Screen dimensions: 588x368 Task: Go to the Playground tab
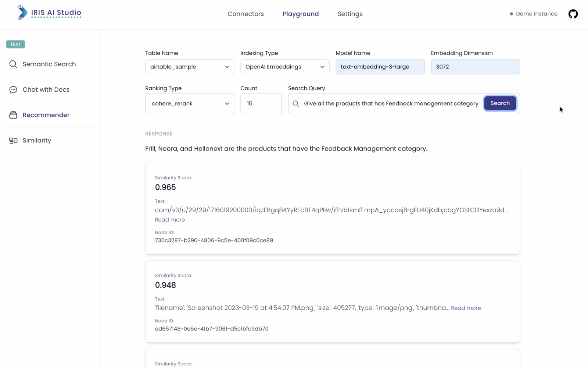[x=300, y=14]
